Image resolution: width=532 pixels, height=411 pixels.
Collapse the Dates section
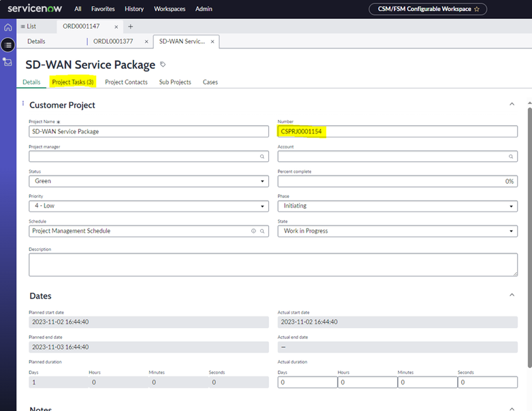[x=512, y=295]
